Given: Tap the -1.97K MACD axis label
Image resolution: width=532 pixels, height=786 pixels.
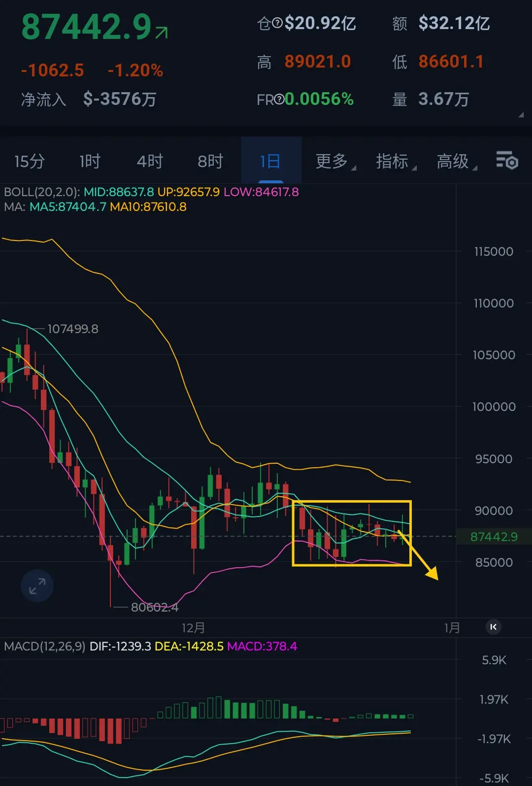Looking at the screenshot, I should [x=494, y=739].
